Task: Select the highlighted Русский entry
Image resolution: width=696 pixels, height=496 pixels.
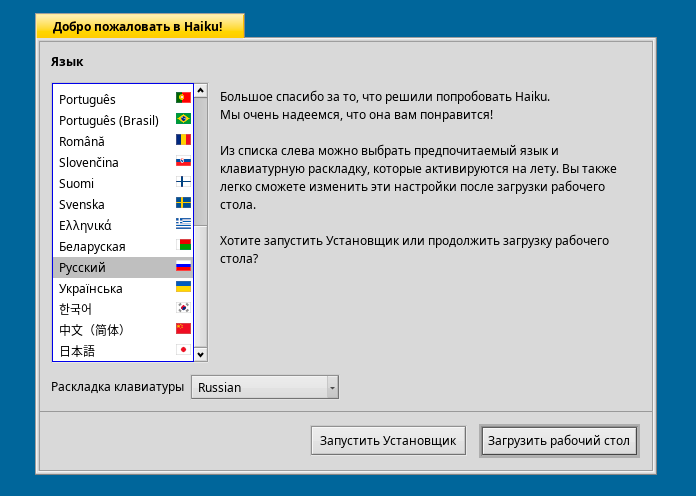Action: [123, 267]
